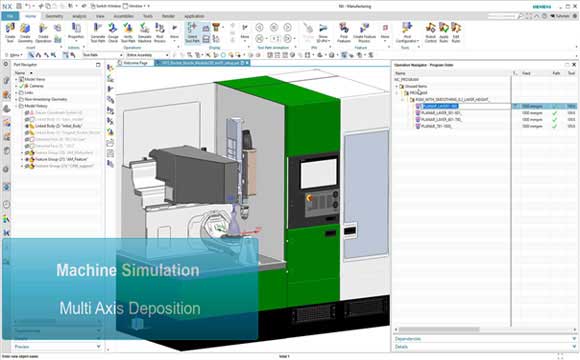The width and height of the screenshot is (580, 360).
Task: Click the Create Operation icon
Action: coord(43,32)
